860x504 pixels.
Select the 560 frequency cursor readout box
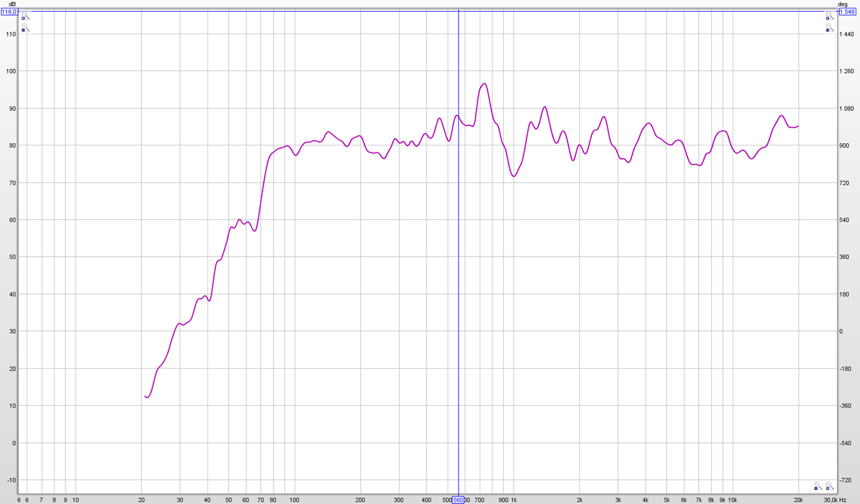[x=458, y=500]
